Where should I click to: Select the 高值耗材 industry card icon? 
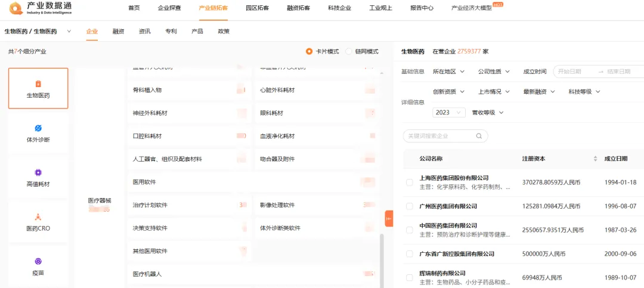click(x=38, y=172)
